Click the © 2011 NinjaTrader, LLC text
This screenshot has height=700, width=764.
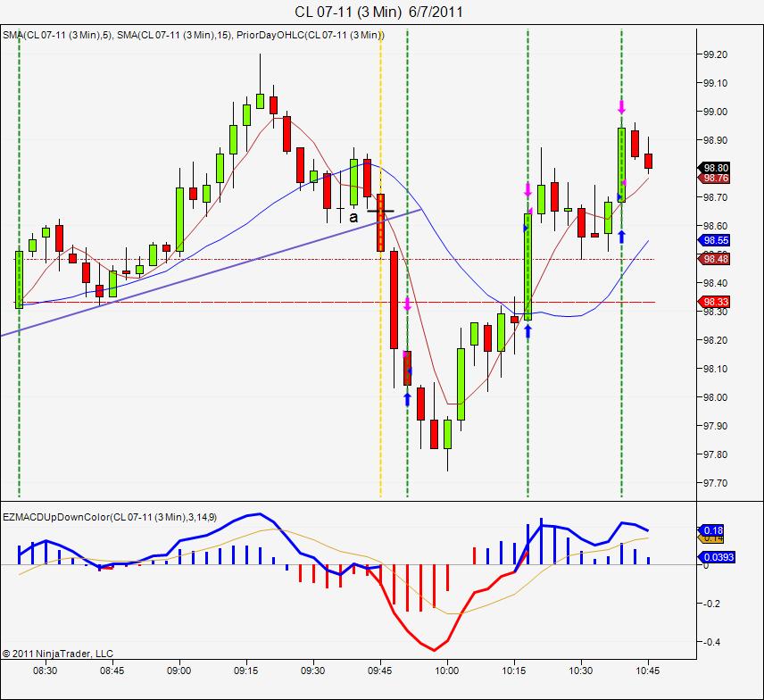57,654
